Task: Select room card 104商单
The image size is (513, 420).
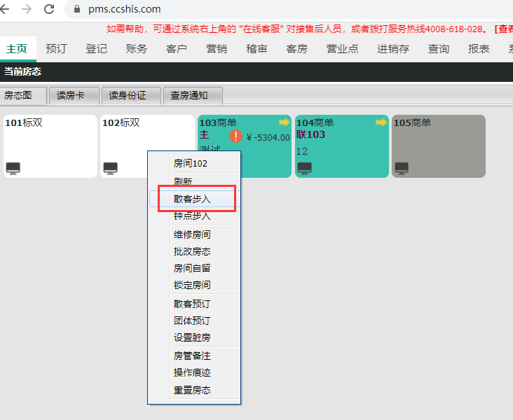Action: (342, 146)
